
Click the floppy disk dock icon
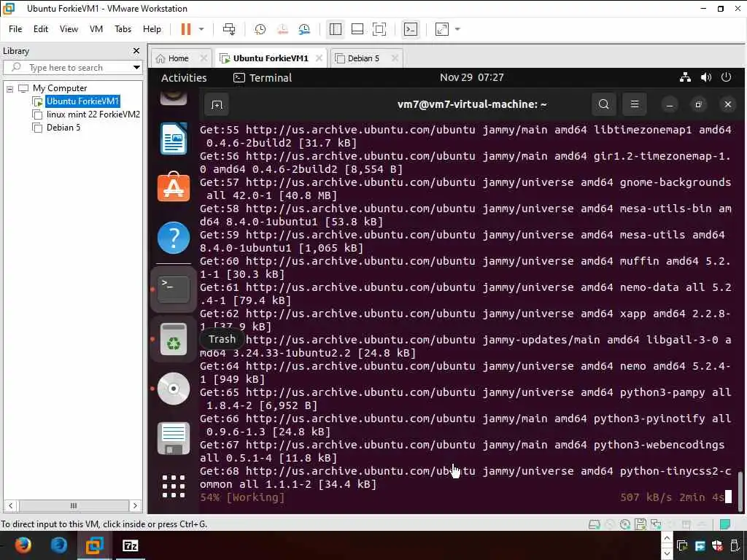pyautogui.click(x=174, y=438)
